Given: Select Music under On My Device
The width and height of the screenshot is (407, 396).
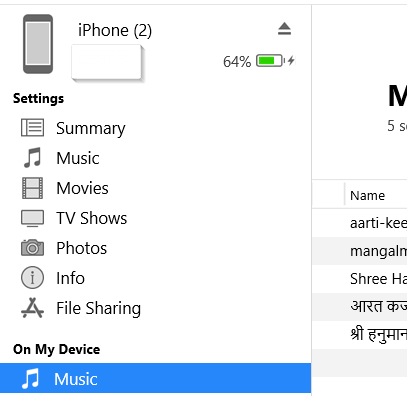Looking at the screenshot, I should tap(155, 378).
